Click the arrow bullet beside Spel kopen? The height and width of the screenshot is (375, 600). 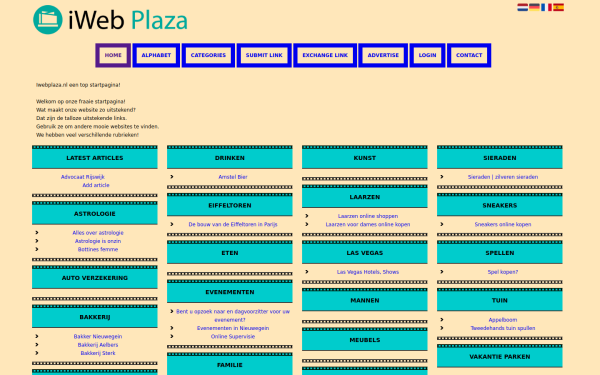point(442,272)
